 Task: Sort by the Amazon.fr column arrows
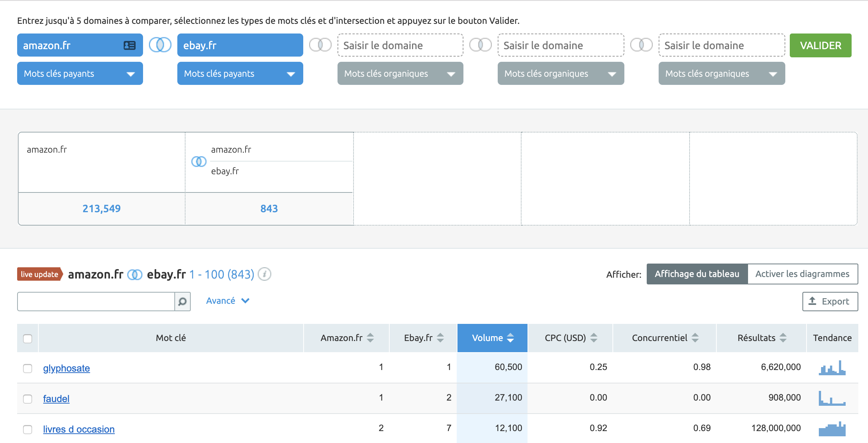370,338
